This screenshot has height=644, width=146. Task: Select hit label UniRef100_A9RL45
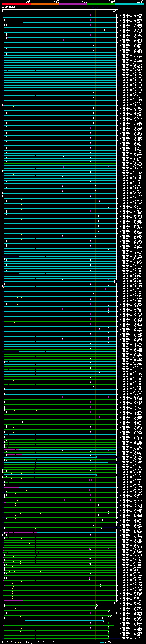click(131, 32)
